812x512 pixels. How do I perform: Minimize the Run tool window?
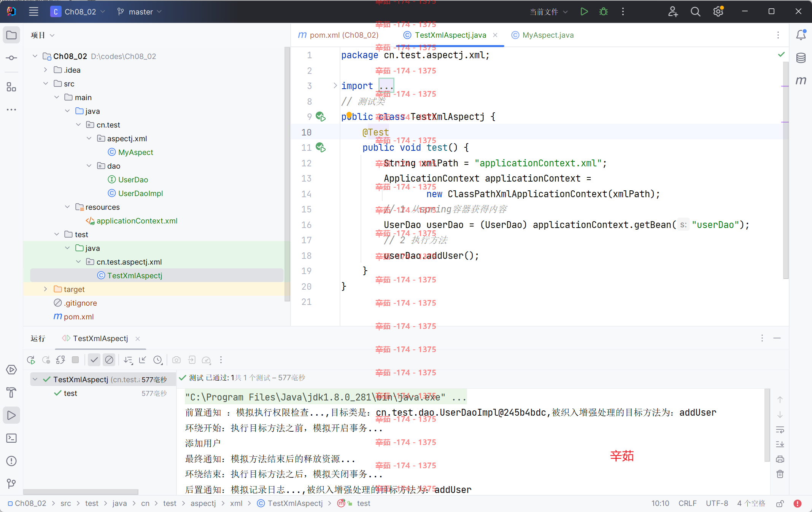(x=777, y=338)
